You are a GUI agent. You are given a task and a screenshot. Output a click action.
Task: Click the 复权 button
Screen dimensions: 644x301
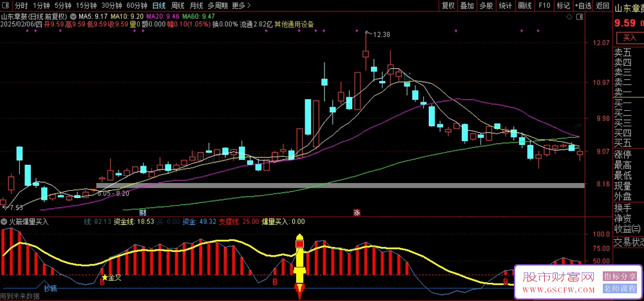click(448, 5)
